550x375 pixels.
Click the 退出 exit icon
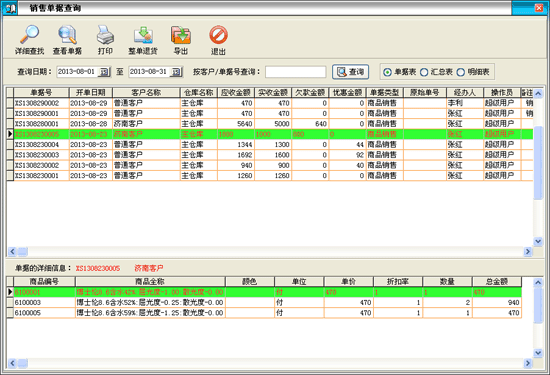[218, 40]
